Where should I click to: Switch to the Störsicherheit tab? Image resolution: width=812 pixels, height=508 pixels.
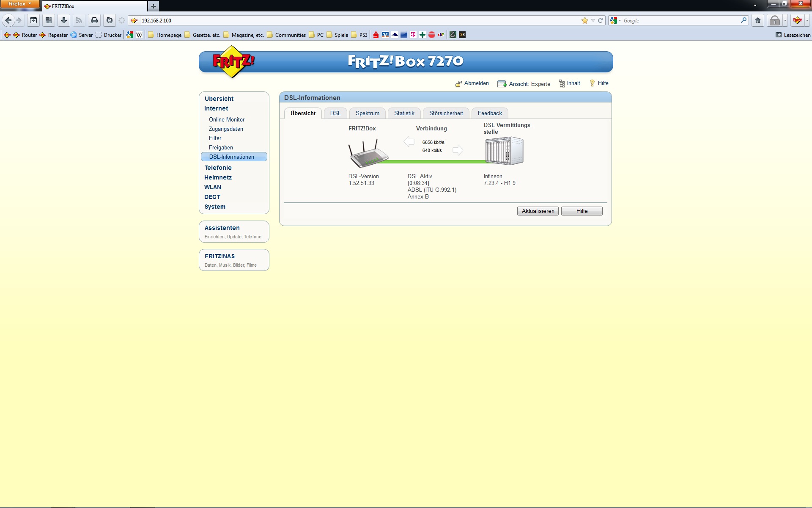(x=446, y=113)
